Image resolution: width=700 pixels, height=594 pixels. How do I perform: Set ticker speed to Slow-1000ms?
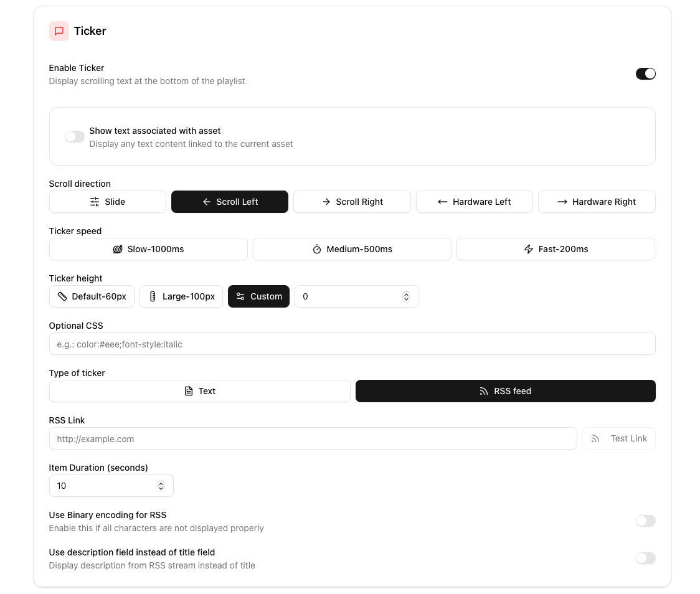[148, 249]
